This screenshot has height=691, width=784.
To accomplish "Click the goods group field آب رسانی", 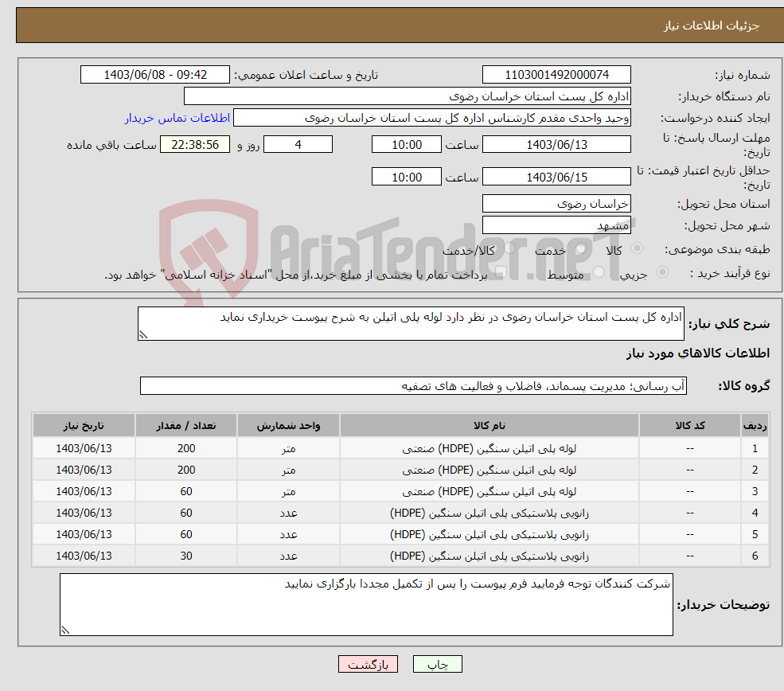I will click(414, 386).
